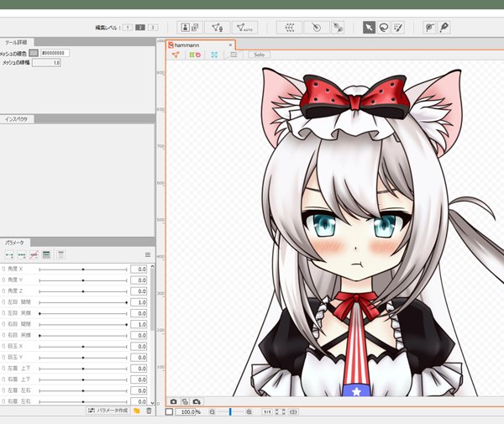Click the cyan focus icon in view toolbar
Viewport: 504px width, 424px height.
[x=214, y=55]
